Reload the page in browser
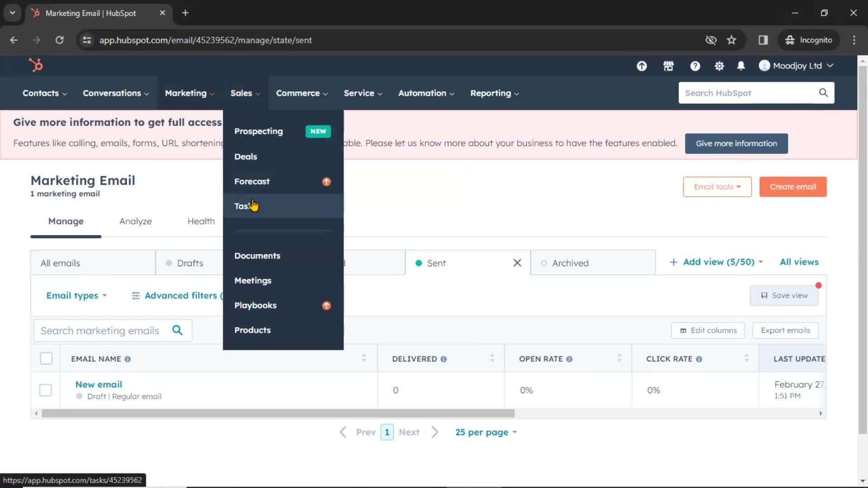This screenshot has width=868, height=488. pyautogui.click(x=59, y=40)
